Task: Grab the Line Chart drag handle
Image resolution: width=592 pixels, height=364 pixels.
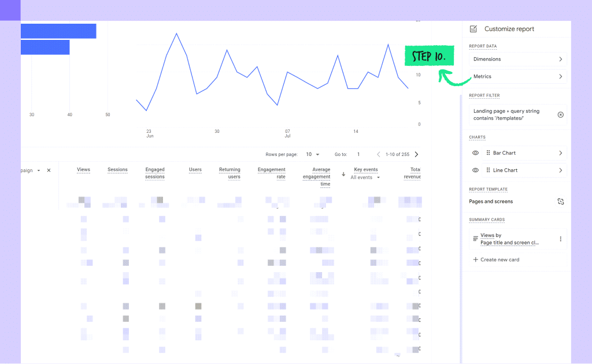Action: [488, 170]
